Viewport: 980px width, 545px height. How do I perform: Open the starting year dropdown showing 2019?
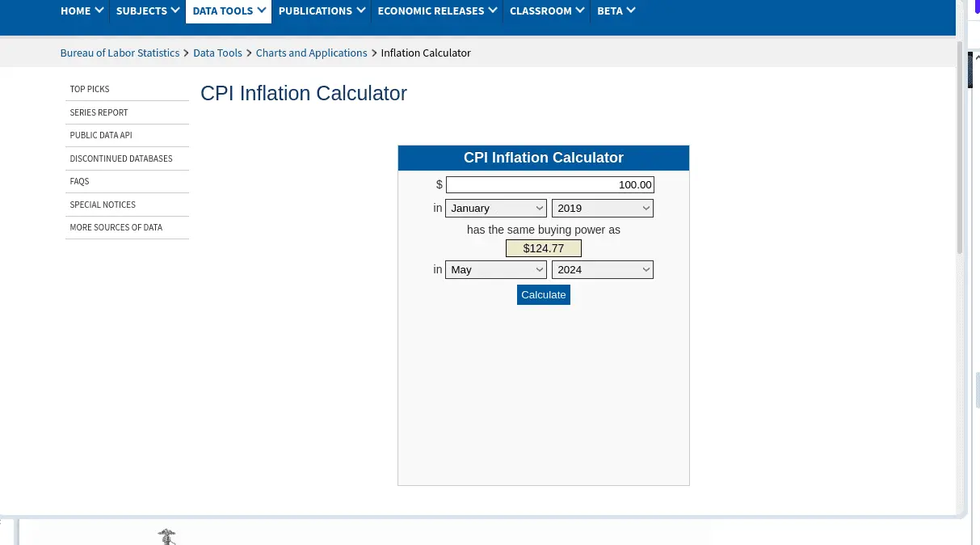tap(602, 208)
